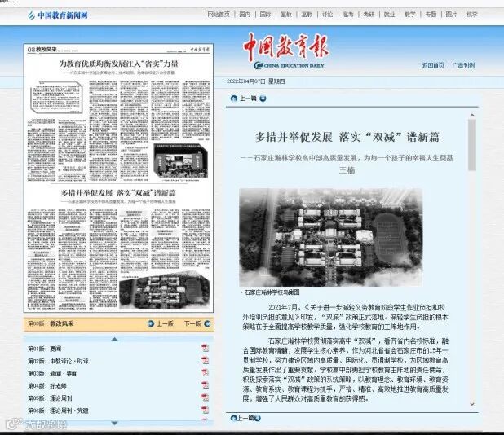Viewport: 504px width, 435px height.
Task: Open 教学 in top navigation
Action: click(410, 15)
